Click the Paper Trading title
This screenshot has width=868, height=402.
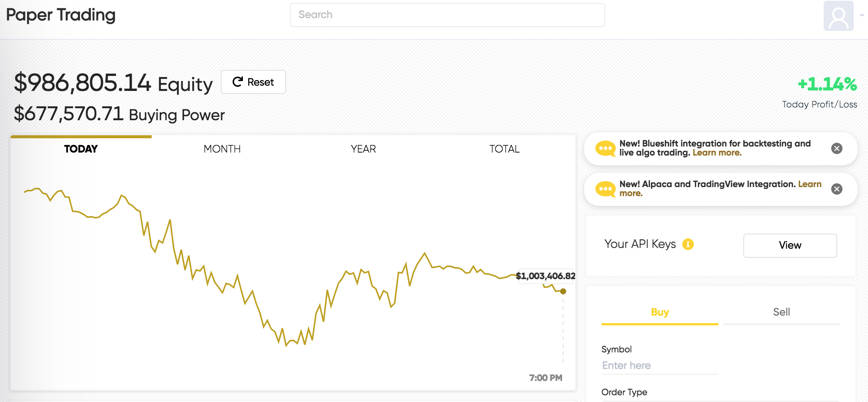(61, 15)
